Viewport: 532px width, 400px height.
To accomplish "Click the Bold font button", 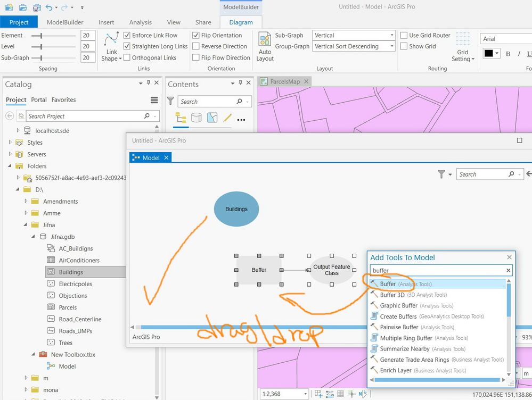I will [x=508, y=54].
